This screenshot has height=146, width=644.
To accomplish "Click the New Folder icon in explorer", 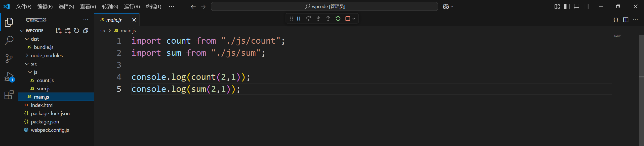I will [67, 31].
